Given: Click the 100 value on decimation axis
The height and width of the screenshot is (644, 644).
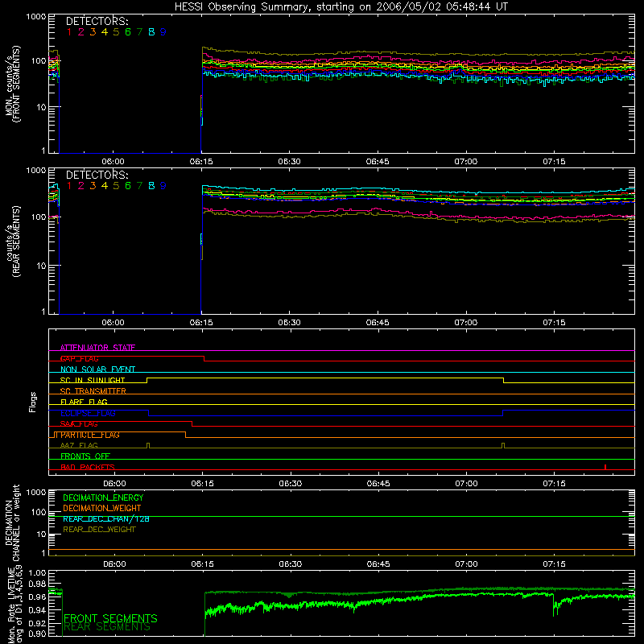Looking at the screenshot, I should point(39,512).
